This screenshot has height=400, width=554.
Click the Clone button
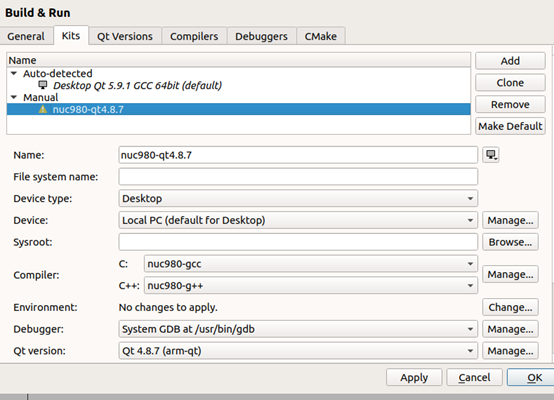[510, 83]
